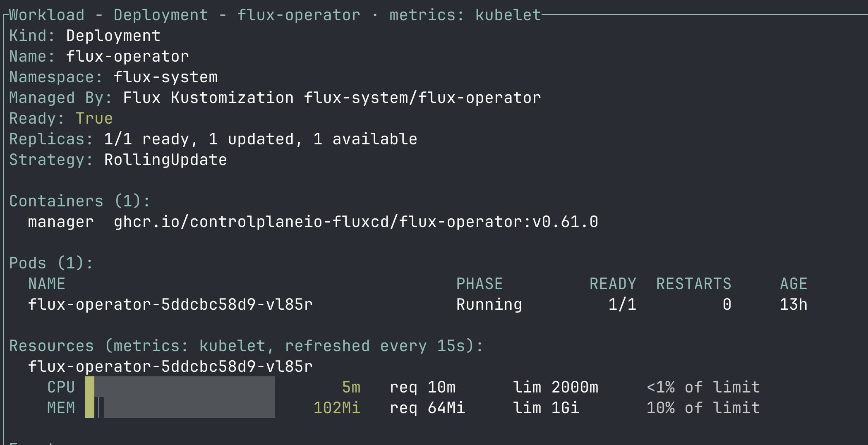The width and height of the screenshot is (868, 445).
Task: Click the MEM usage bar
Action: tap(180, 407)
